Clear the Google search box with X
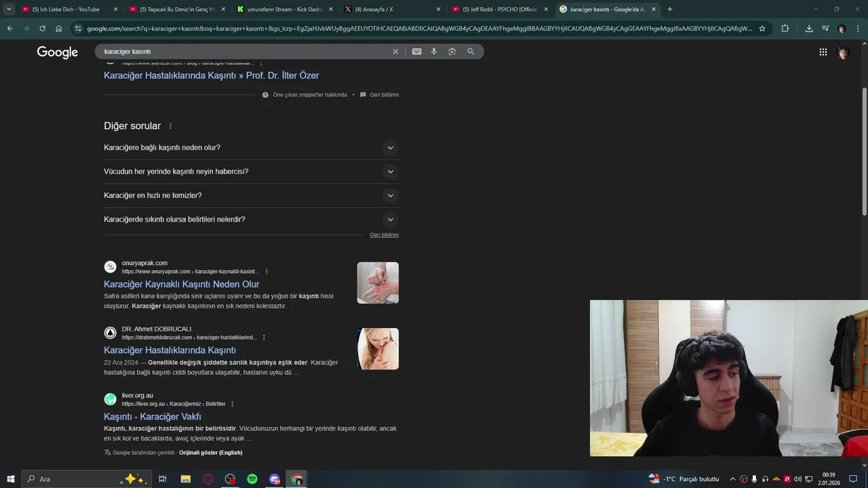 tap(395, 52)
